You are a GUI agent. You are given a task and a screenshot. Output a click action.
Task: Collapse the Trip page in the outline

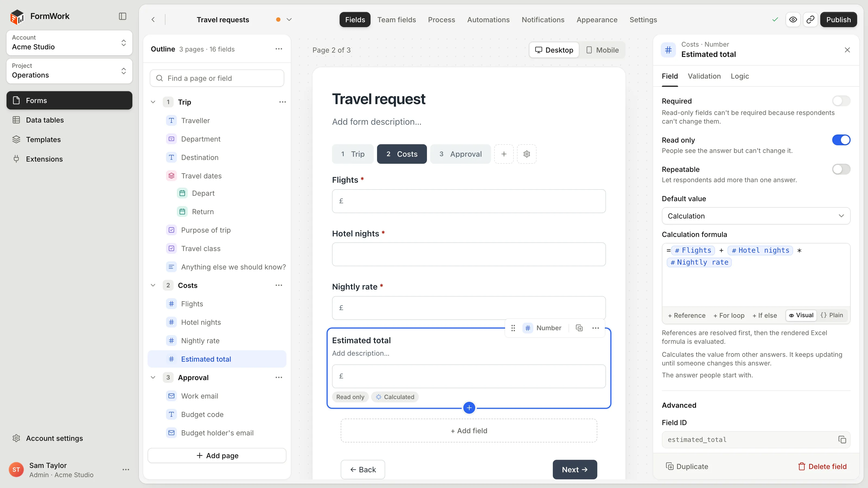pyautogui.click(x=153, y=102)
